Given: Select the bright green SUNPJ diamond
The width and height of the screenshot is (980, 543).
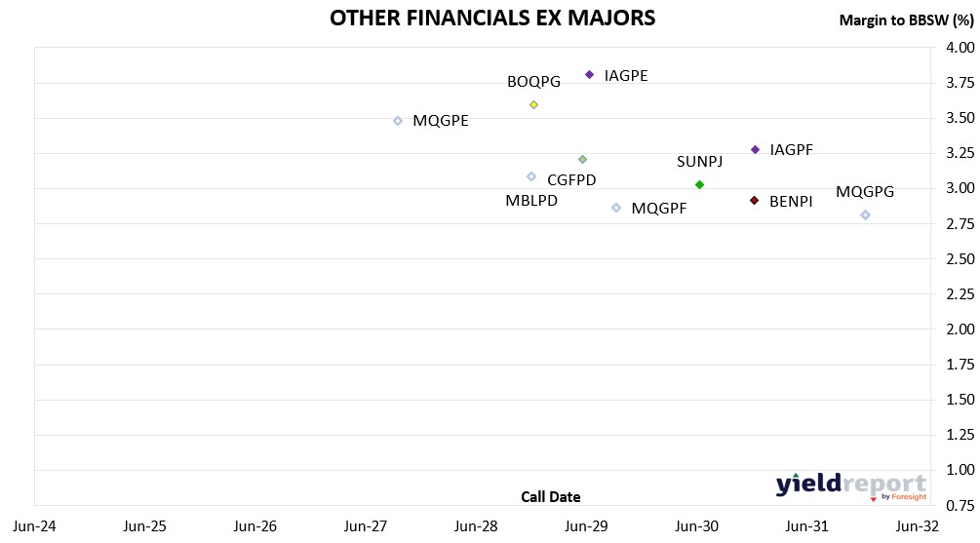Looking at the screenshot, I should tap(699, 184).
